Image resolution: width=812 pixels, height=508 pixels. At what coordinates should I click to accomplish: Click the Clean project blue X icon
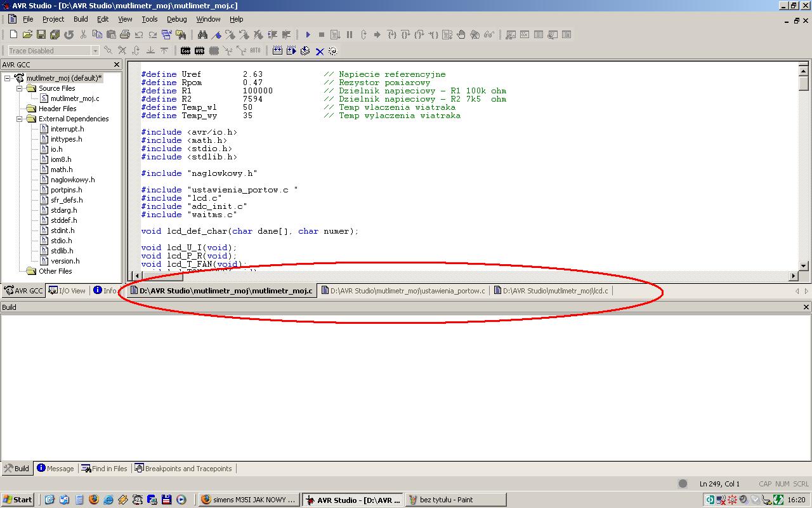[320, 51]
